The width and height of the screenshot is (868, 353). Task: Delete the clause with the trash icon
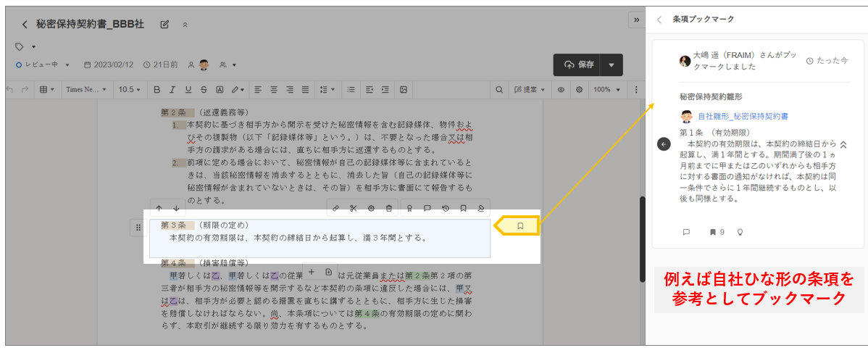pos(389,209)
